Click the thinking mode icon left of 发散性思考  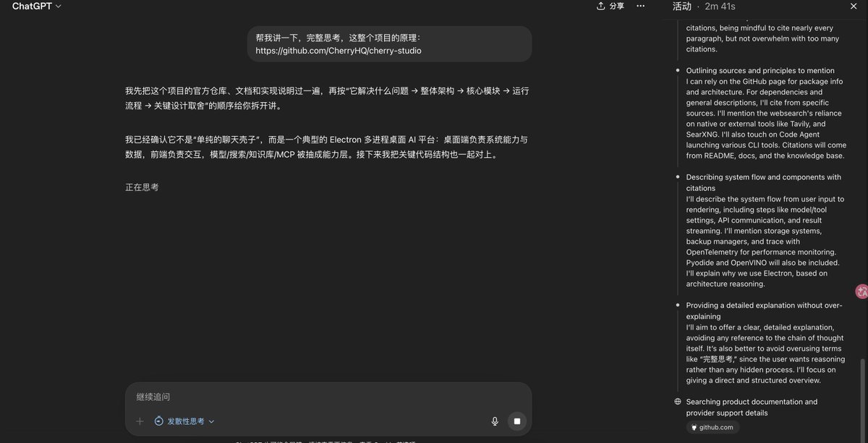(x=159, y=421)
